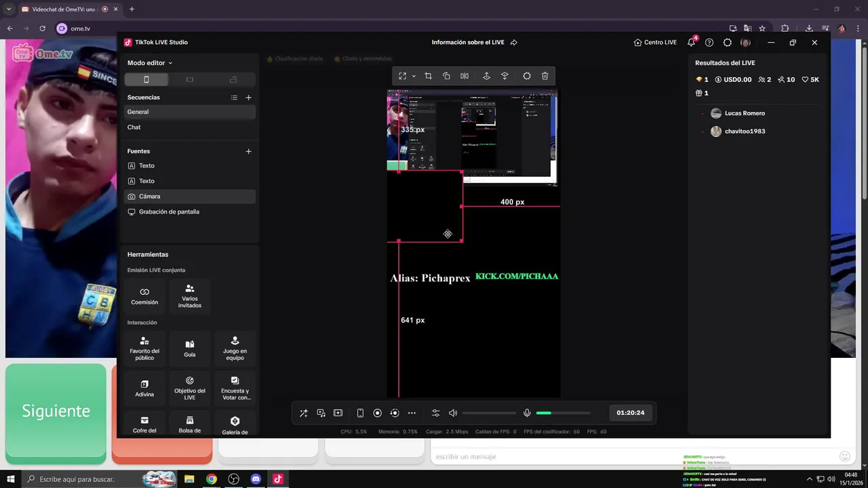Screen dimensions: 868x488
Task: Select the crop tool in source toolbar
Action: (x=428, y=76)
